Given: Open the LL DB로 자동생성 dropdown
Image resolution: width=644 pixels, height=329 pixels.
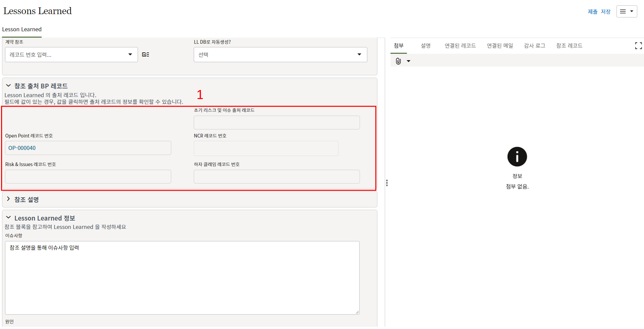Looking at the screenshot, I should [x=359, y=54].
